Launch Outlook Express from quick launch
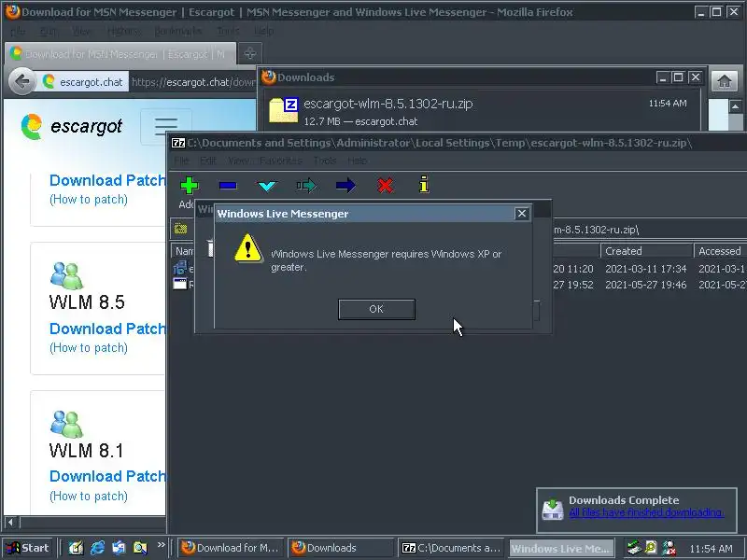The image size is (747, 560). [119, 548]
